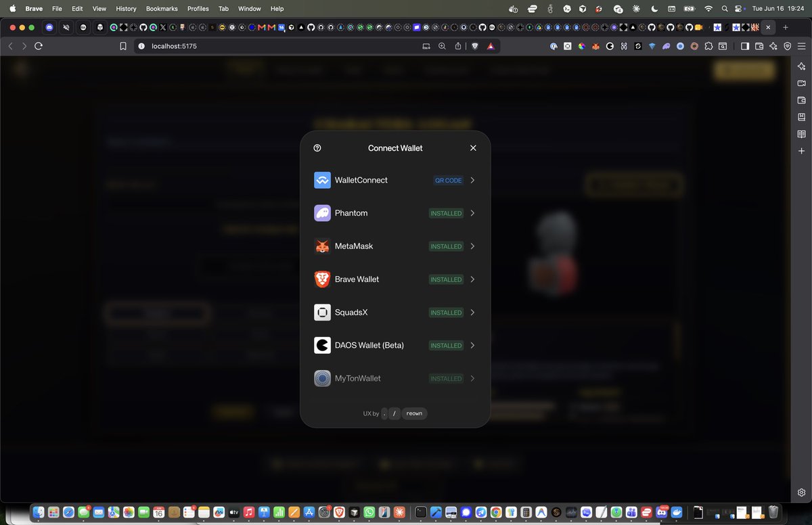Open sidebar Reading List icon
Viewport: 812px width, 525px height.
(x=801, y=134)
